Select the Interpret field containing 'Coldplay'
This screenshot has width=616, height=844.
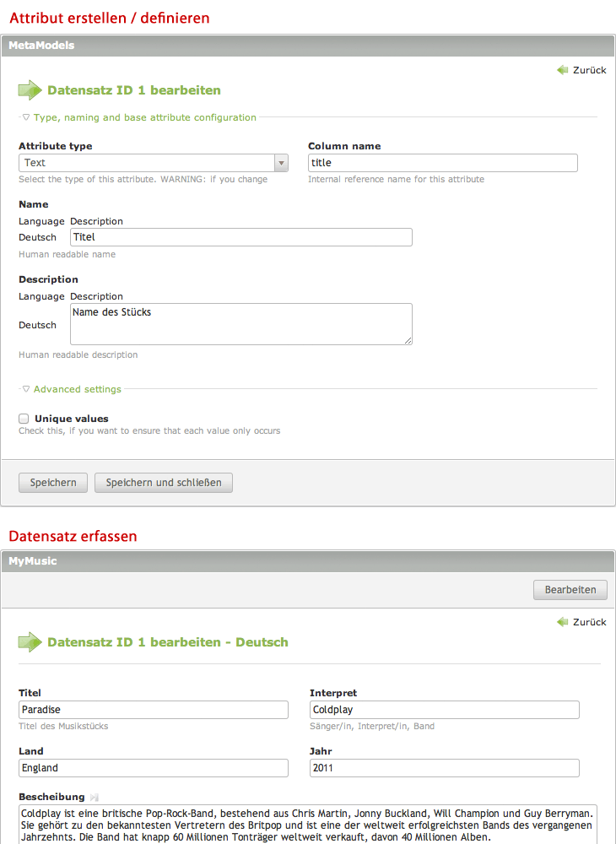(444, 710)
